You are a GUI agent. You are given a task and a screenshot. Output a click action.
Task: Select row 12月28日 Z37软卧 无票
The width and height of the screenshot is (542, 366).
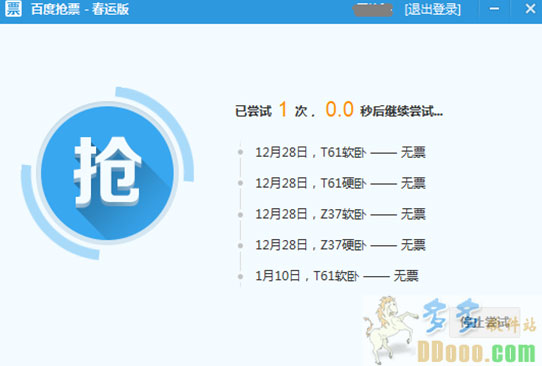[340, 214]
